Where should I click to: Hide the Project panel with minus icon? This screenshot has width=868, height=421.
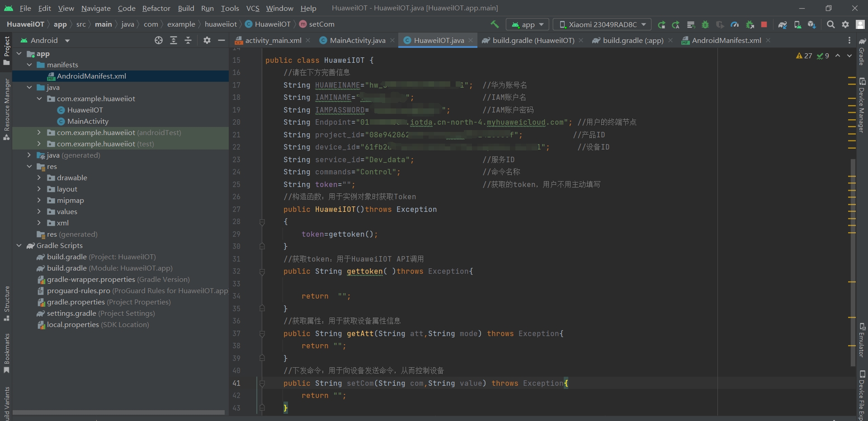(x=222, y=40)
